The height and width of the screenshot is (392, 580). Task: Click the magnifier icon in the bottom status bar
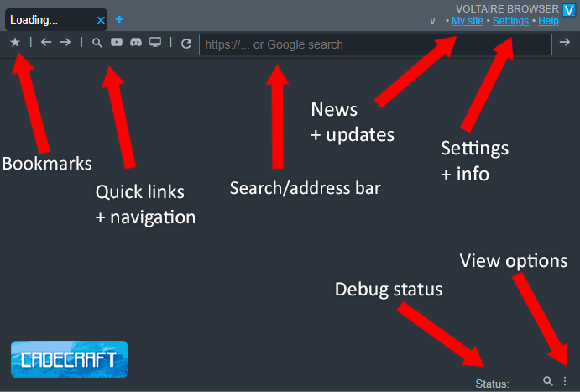pos(548,381)
